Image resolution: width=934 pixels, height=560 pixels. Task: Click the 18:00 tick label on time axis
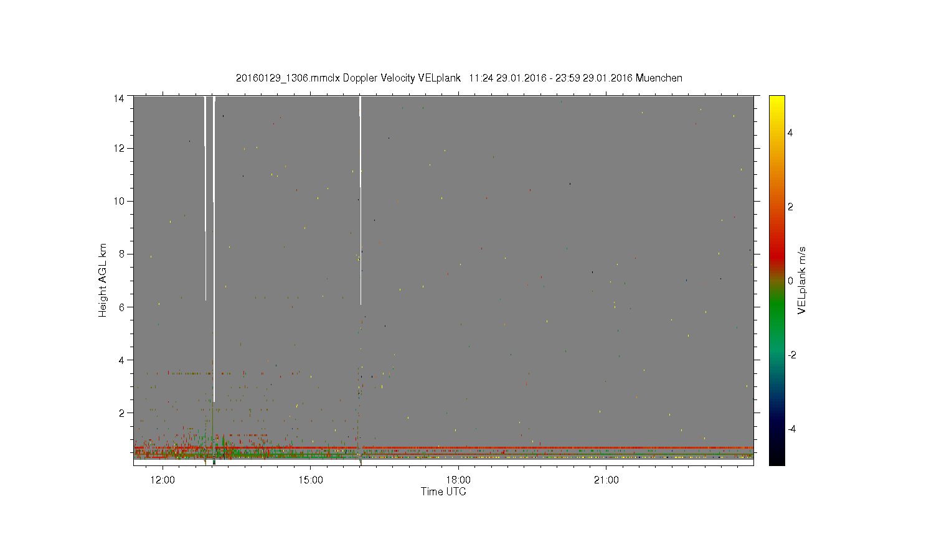click(x=459, y=480)
